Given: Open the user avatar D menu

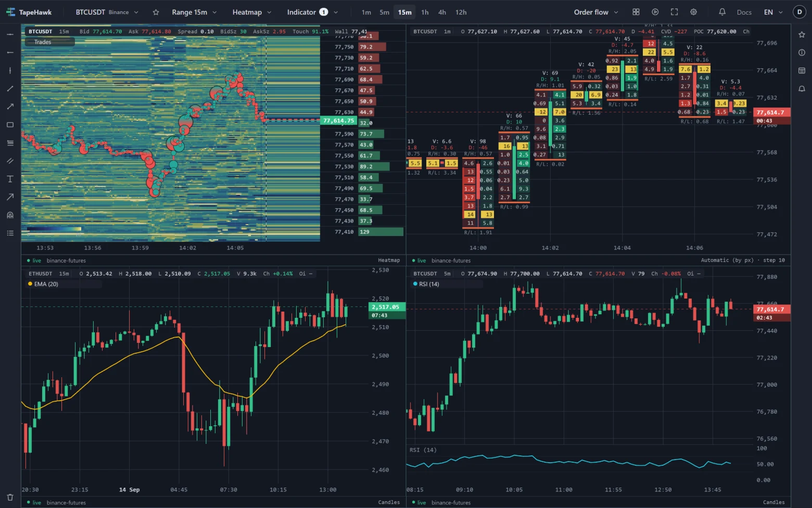Looking at the screenshot, I should coord(800,12).
